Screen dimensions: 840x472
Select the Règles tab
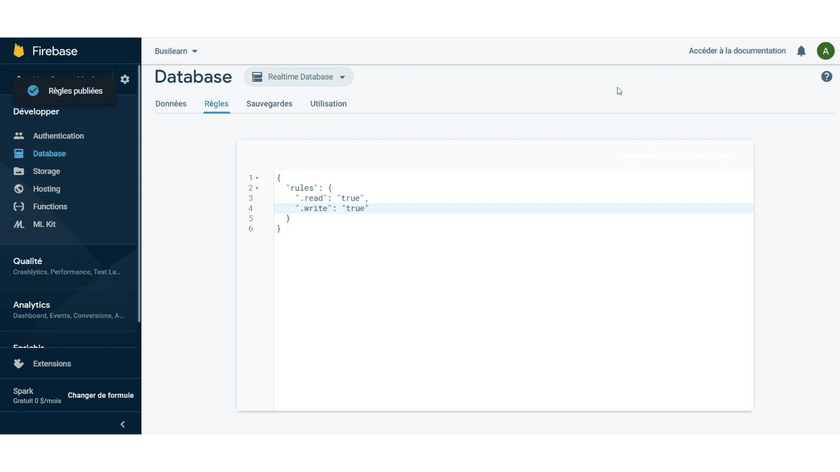tap(216, 104)
